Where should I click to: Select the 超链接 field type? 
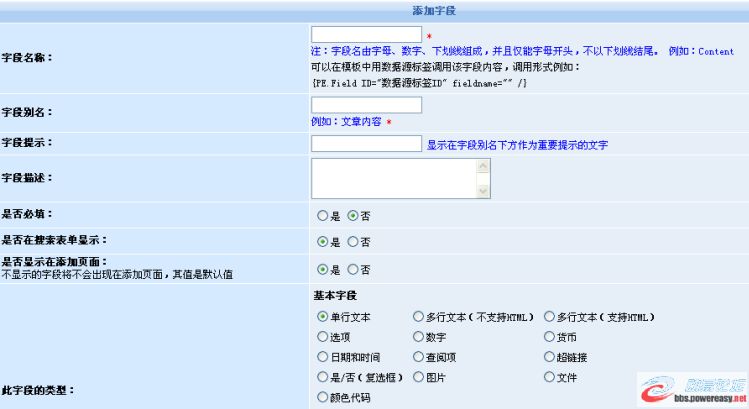549,357
